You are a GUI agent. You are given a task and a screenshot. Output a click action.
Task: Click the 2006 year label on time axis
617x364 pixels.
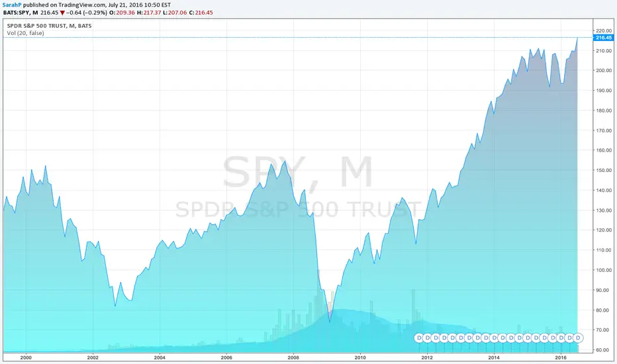pos(226,357)
